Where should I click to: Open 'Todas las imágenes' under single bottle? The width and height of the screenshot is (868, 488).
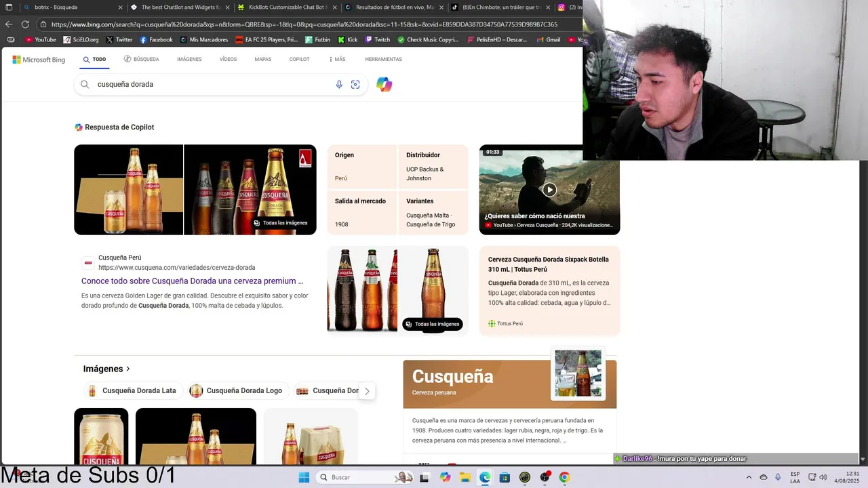pyautogui.click(x=432, y=324)
